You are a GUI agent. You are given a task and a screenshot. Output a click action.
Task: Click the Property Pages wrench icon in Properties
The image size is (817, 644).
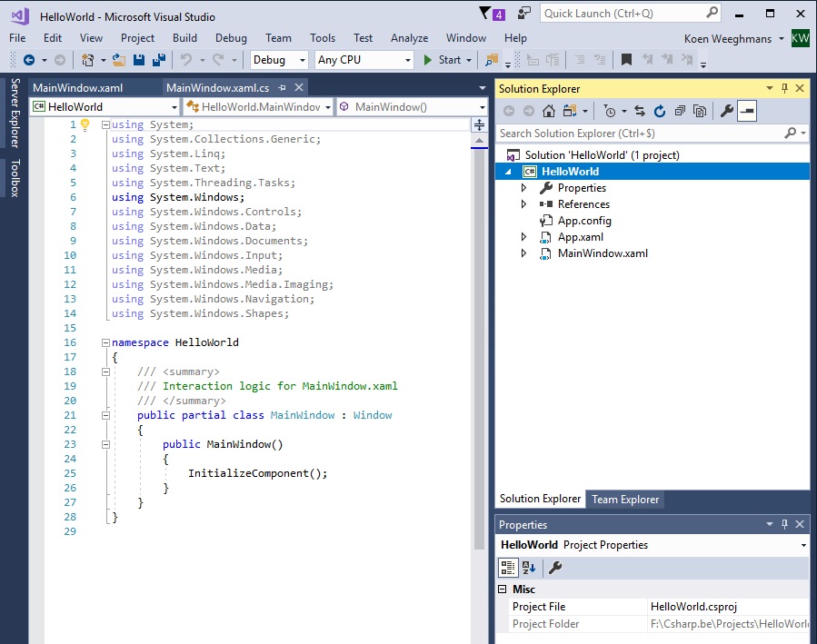coord(555,568)
